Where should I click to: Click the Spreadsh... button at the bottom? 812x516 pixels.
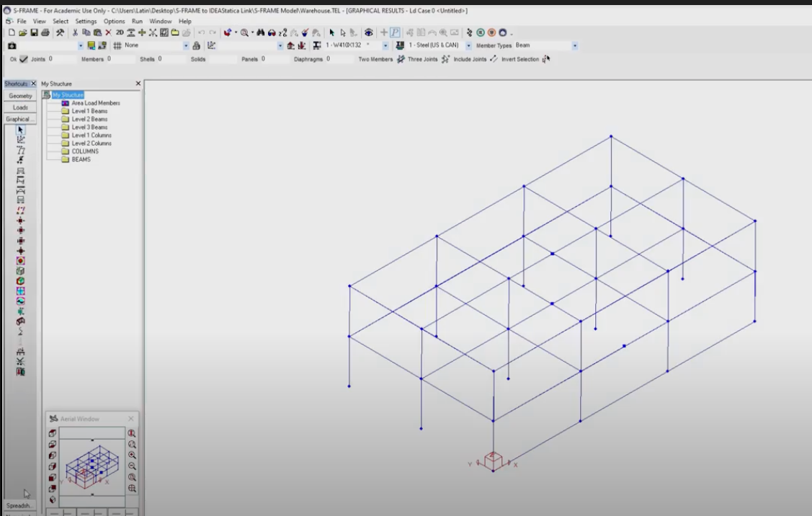[19, 506]
